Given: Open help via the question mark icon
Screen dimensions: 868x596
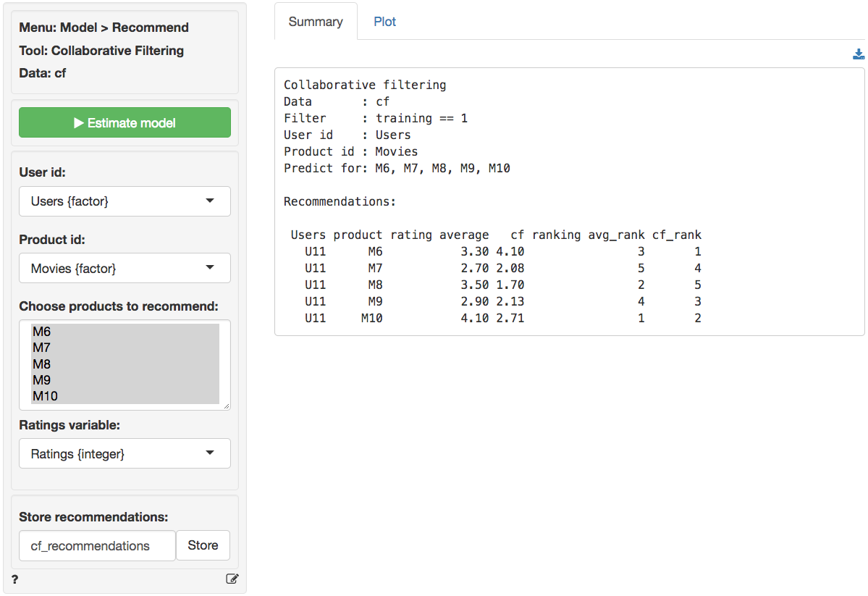Looking at the screenshot, I should pyautogui.click(x=15, y=579).
